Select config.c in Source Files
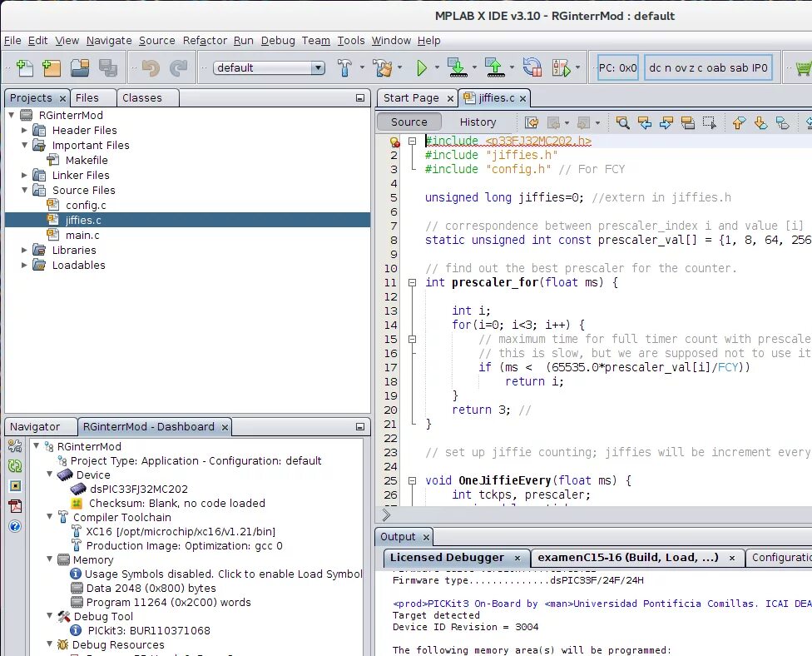This screenshot has width=812, height=656. 86,205
